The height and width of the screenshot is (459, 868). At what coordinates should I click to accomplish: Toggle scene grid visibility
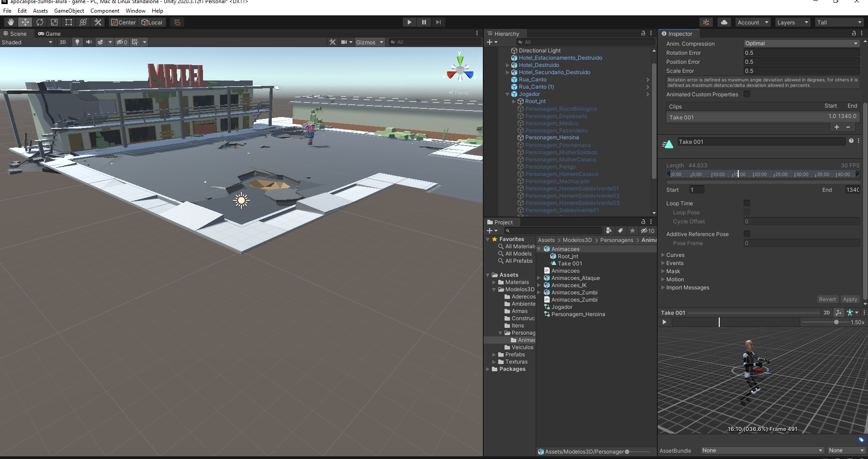click(x=135, y=42)
